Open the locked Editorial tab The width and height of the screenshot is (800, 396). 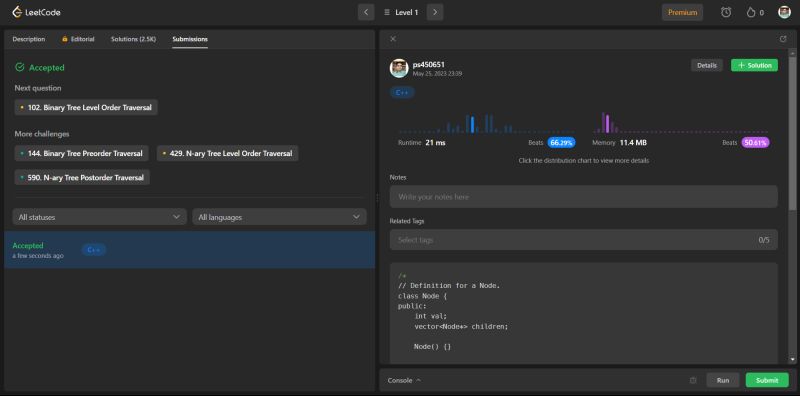coord(78,39)
